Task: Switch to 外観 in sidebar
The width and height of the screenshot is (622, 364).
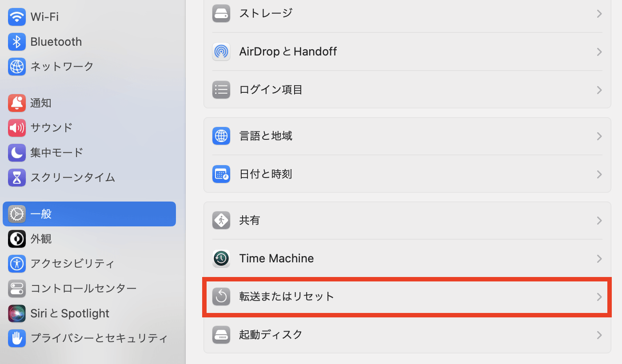Action: click(x=41, y=239)
